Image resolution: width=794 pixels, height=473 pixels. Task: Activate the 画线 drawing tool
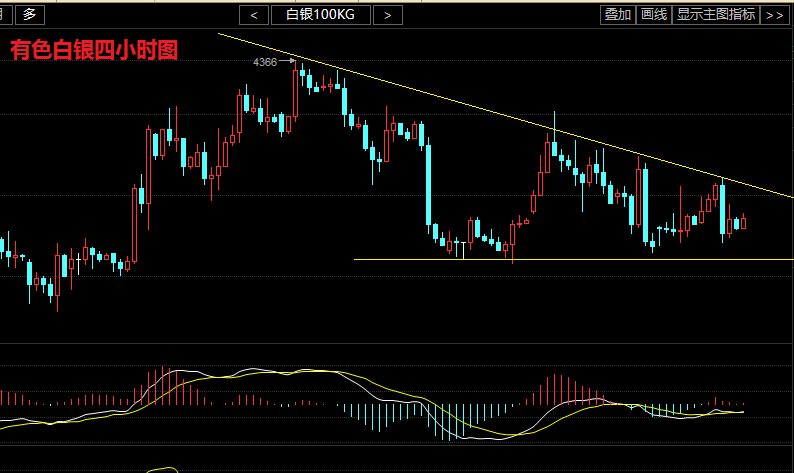(x=653, y=14)
